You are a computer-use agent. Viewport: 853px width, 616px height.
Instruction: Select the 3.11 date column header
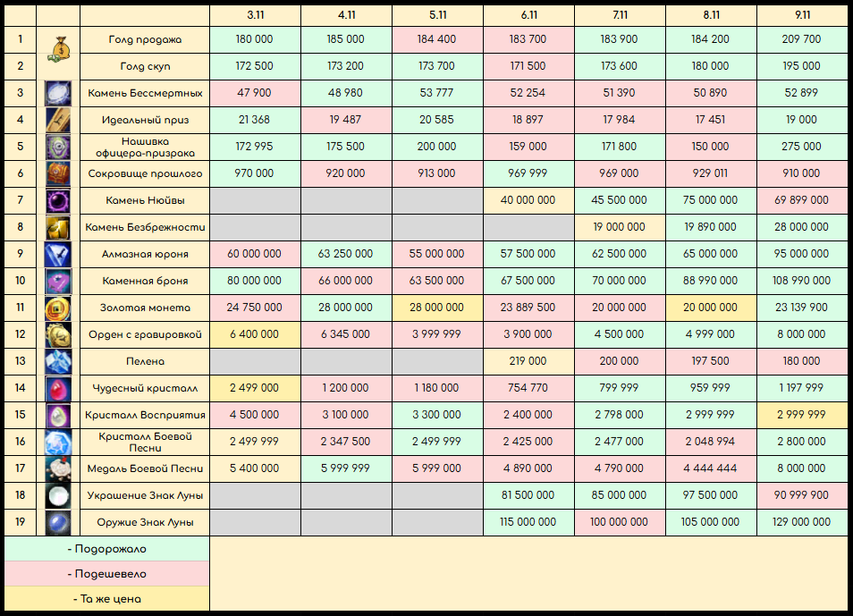tap(255, 15)
